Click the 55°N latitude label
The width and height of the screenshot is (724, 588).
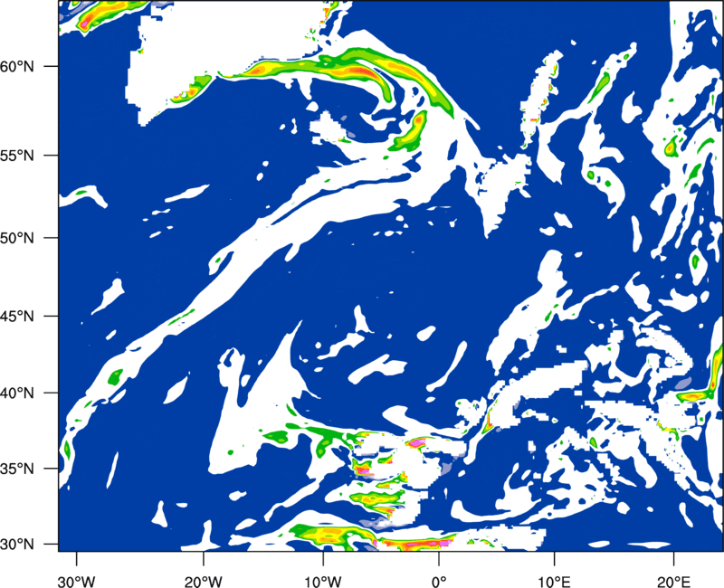17,156
